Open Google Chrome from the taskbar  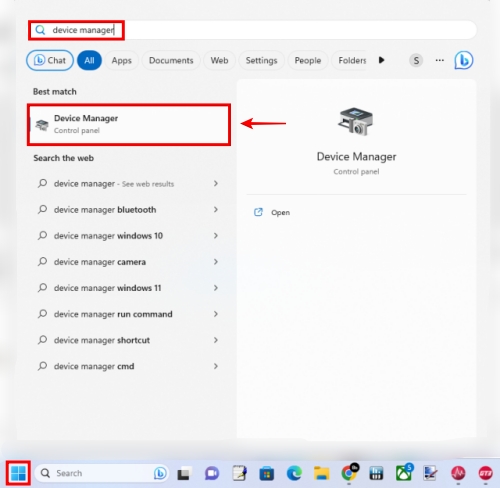(x=349, y=473)
